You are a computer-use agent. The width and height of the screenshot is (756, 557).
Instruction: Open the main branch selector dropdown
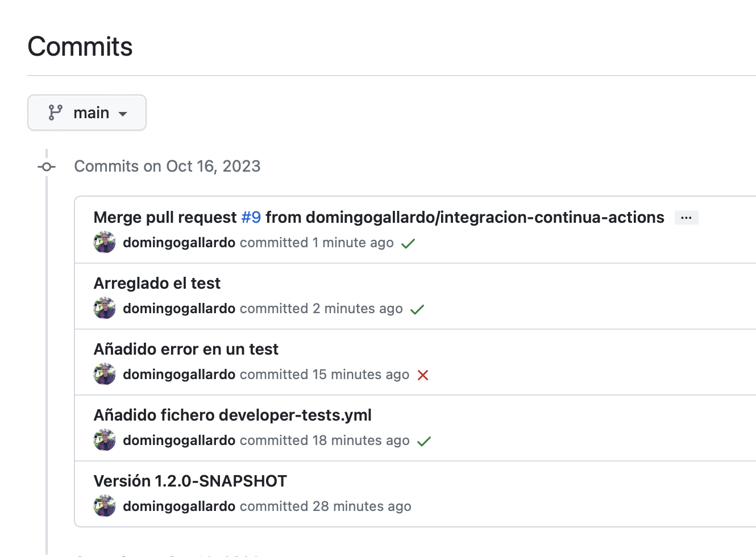click(x=87, y=113)
